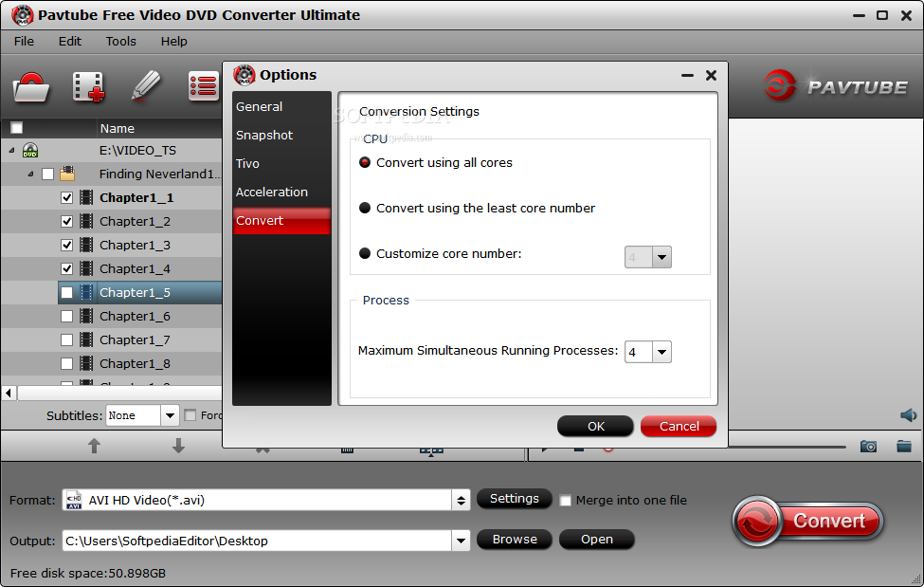Click the horizontal scrollbar track under the list
The height and width of the screenshot is (587, 924).
[119, 393]
